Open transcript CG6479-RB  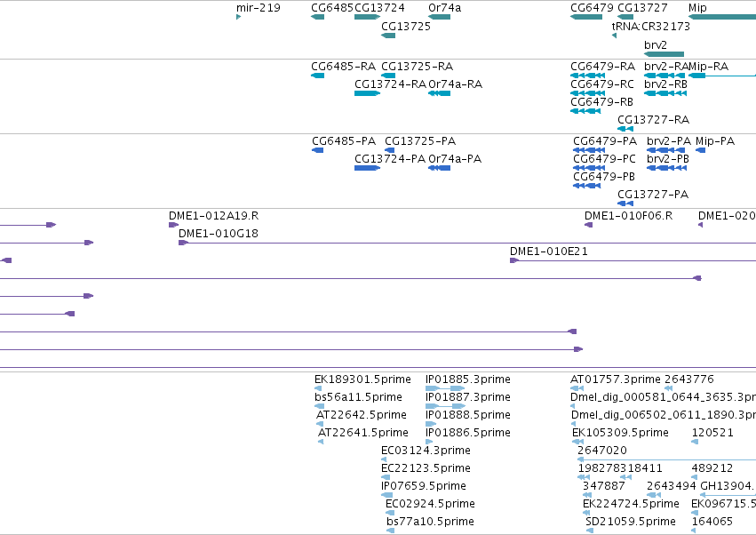[x=601, y=102]
